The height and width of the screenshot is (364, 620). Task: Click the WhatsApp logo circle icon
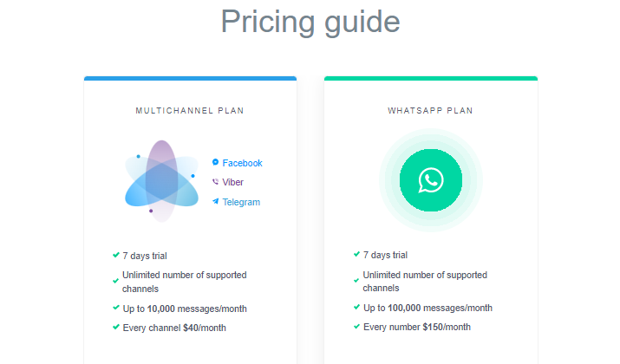(431, 180)
